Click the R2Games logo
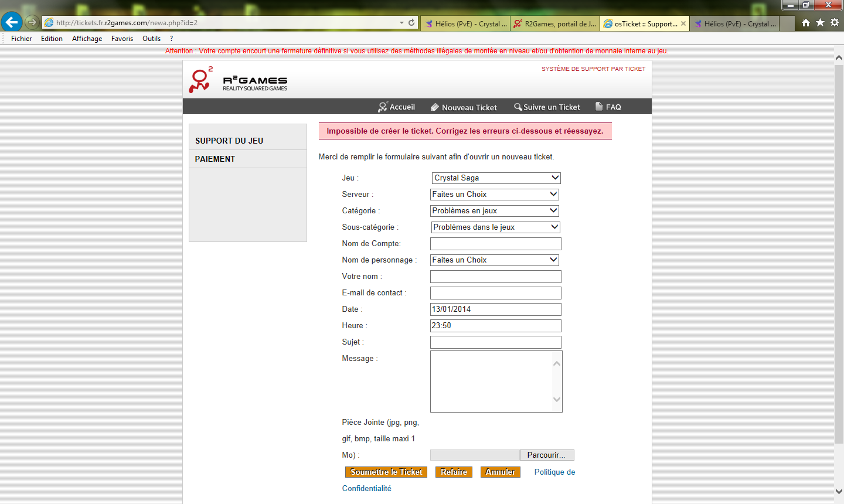 click(238, 81)
